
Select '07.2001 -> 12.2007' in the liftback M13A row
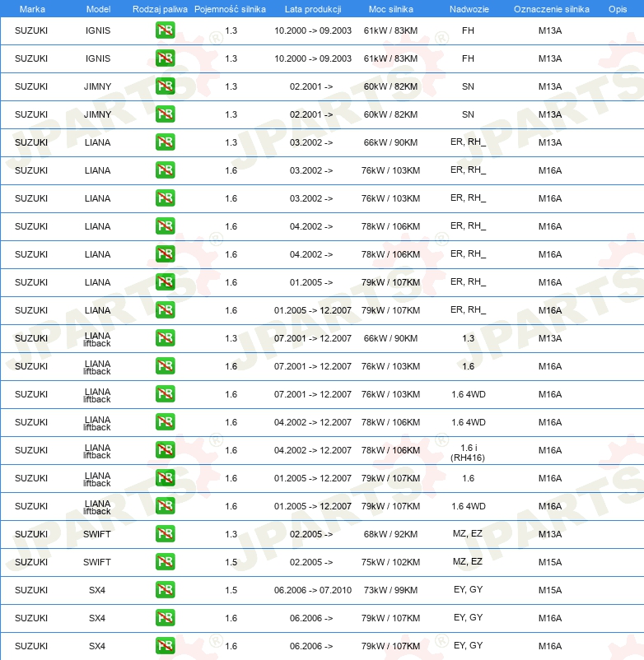pos(312,338)
